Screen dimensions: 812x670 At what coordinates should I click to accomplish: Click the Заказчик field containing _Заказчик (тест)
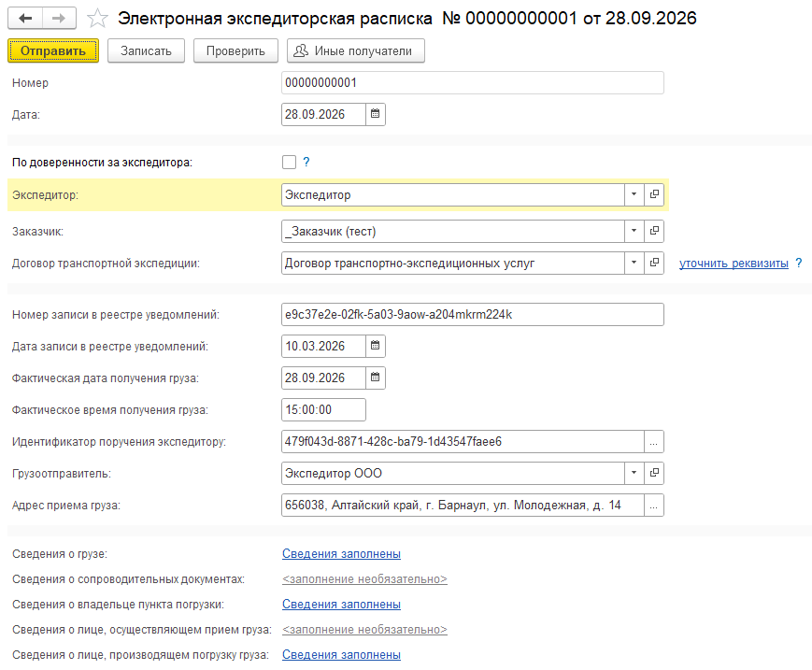coord(453,231)
